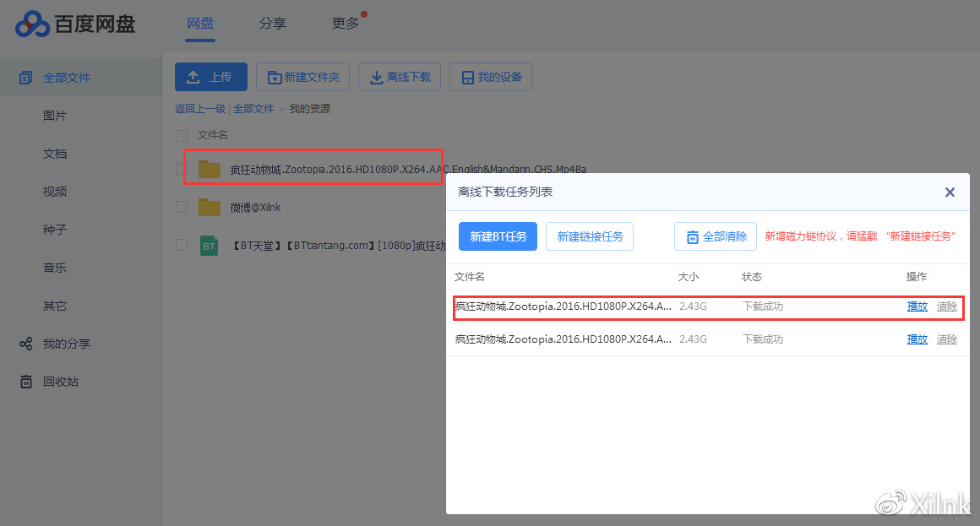Open 回收站 in the sidebar
Viewport: 980px width, 526px height.
61,382
